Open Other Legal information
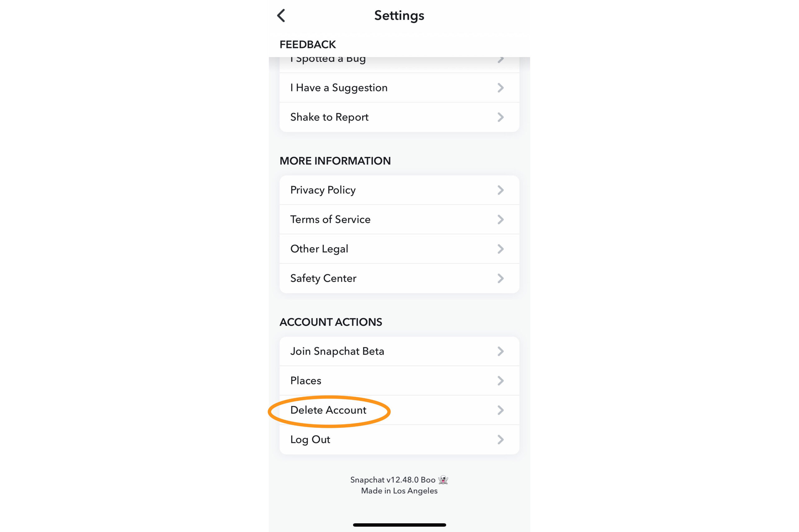Image resolution: width=799 pixels, height=532 pixels. pyautogui.click(x=319, y=249)
